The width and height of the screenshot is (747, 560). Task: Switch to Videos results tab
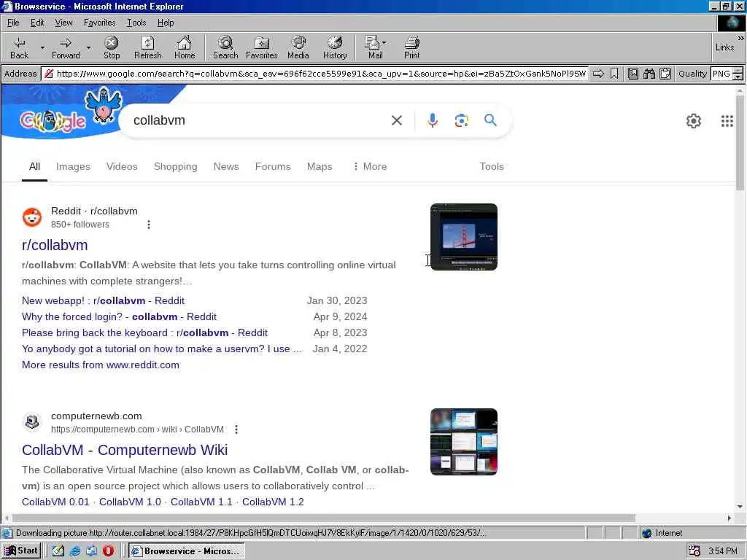click(x=122, y=166)
